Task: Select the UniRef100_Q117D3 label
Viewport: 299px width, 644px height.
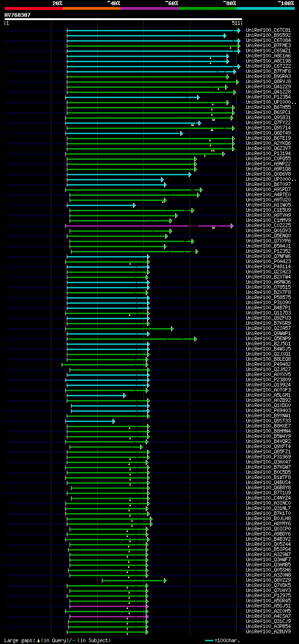Action: 268,313
